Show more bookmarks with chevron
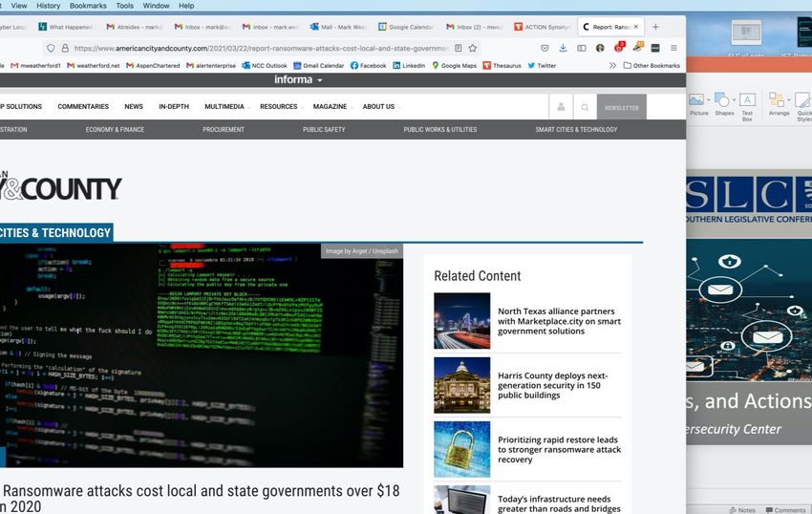This screenshot has width=812, height=514. pyautogui.click(x=612, y=65)
